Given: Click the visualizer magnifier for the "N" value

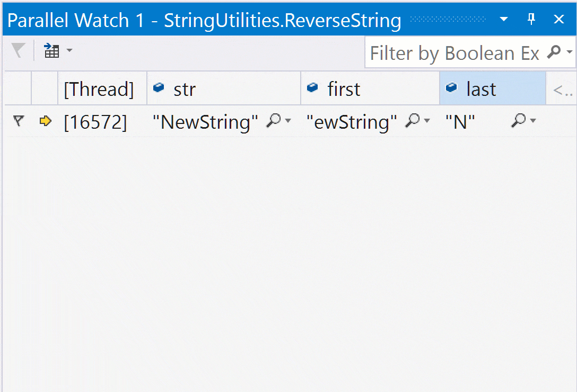Looking at the screenshot, I should tap(518, 121).
